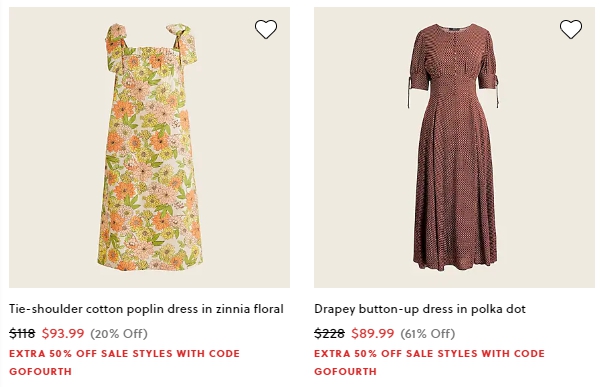601x387 pixels.
Task: Select the (61% Off) discount label
Action: click(428, 334)
